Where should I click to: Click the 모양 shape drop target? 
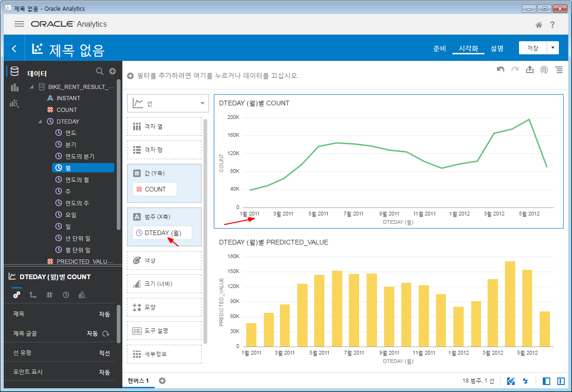164,307
